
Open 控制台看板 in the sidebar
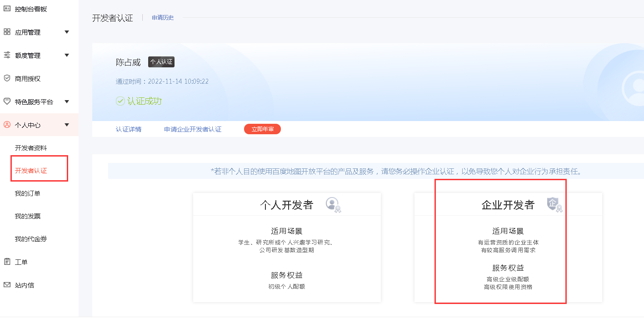tap(31, 9)
